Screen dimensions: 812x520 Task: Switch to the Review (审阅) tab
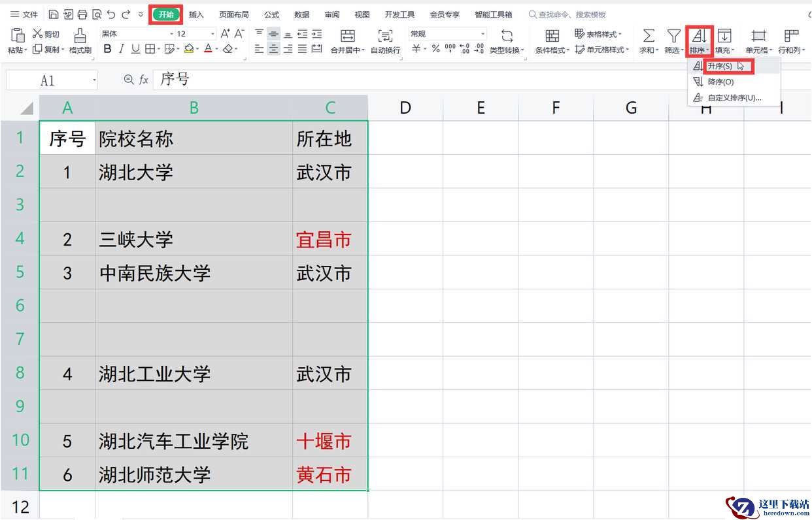click(331, 14)
